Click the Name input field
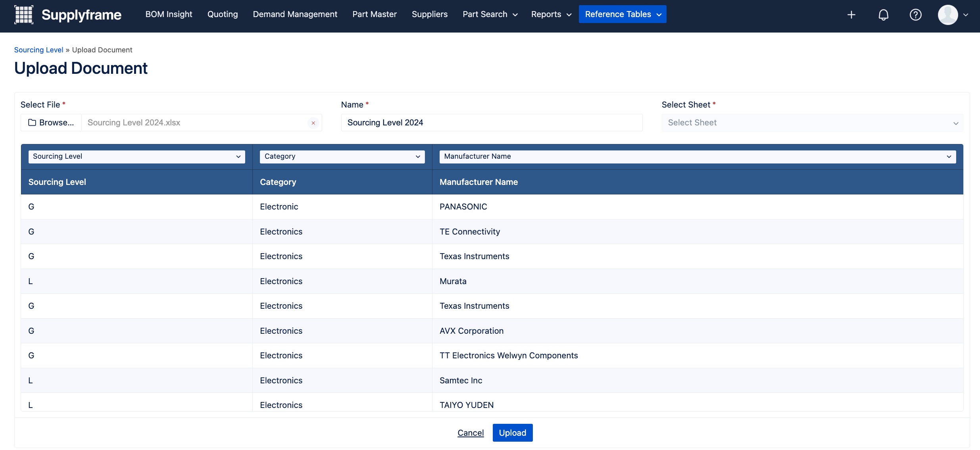The height and width of the screenshot is (450, 980). tap(492, 123)
